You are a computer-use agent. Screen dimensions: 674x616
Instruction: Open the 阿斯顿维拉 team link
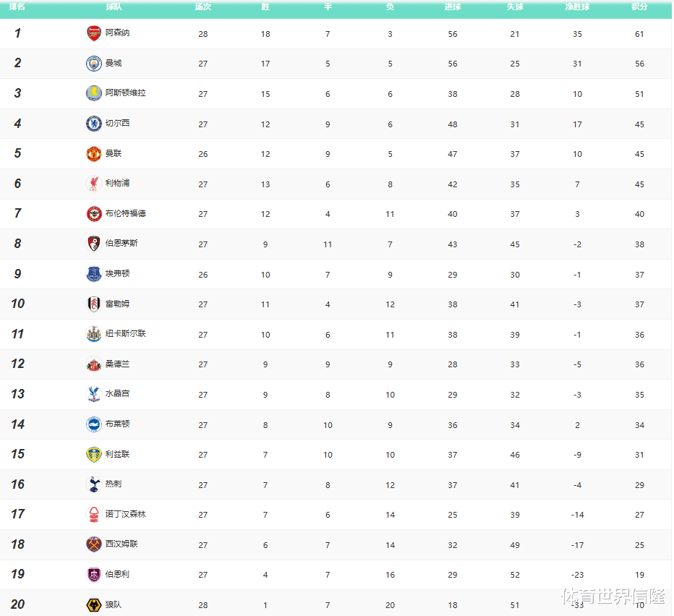pos(126,93)
